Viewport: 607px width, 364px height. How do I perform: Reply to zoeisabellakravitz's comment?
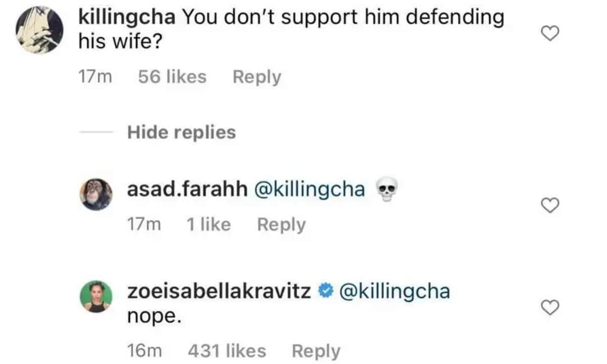pos(316,351)
